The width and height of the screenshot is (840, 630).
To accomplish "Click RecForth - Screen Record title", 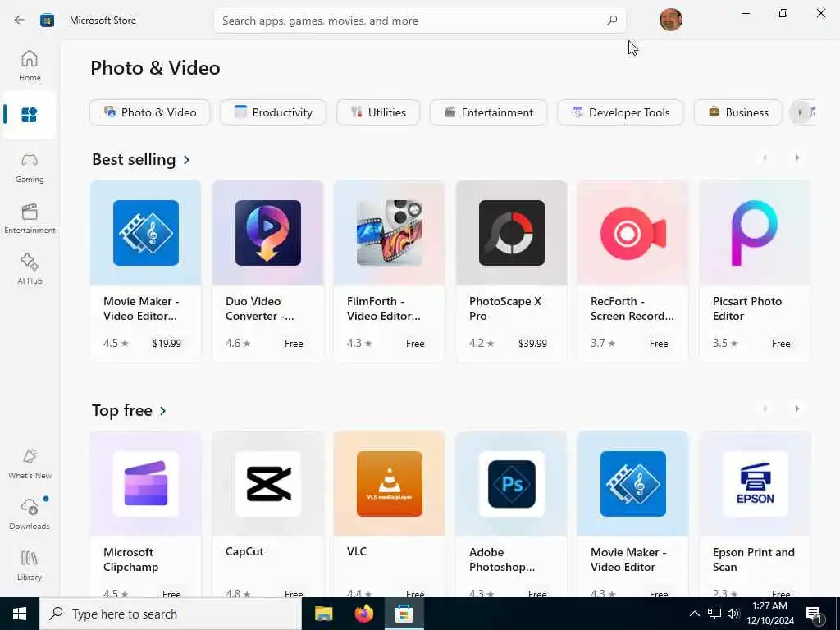I will (x=632, y=308).
